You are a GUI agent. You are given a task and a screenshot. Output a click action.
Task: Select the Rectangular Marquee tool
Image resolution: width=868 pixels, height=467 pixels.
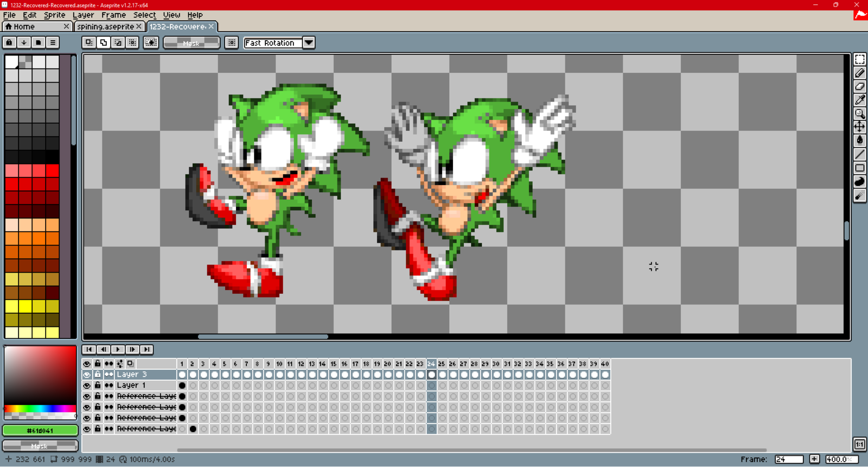click(x=860, y=59)
